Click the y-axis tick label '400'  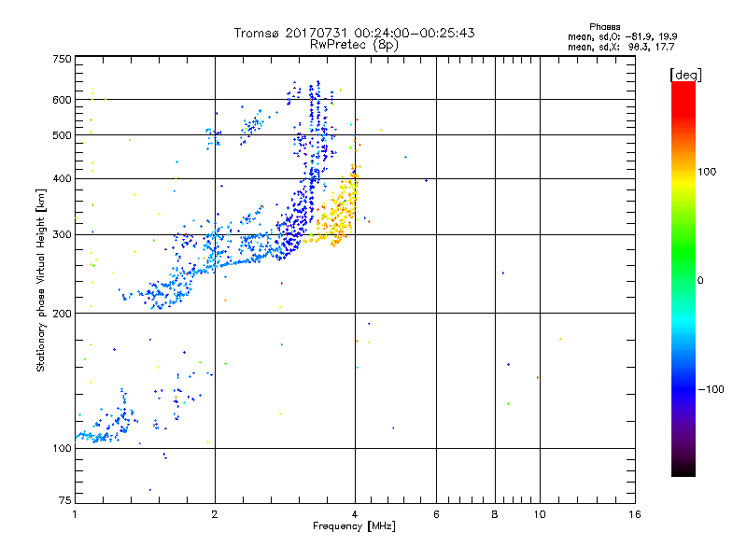[x=62, y=179]
